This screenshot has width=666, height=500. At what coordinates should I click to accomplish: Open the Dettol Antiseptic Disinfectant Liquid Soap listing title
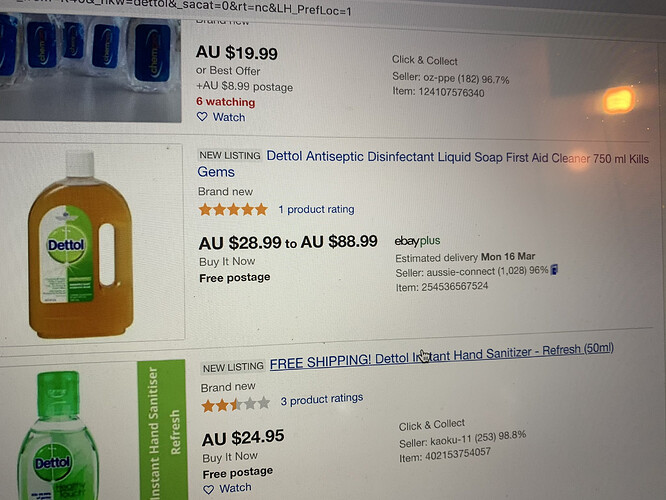coord(423,164)
